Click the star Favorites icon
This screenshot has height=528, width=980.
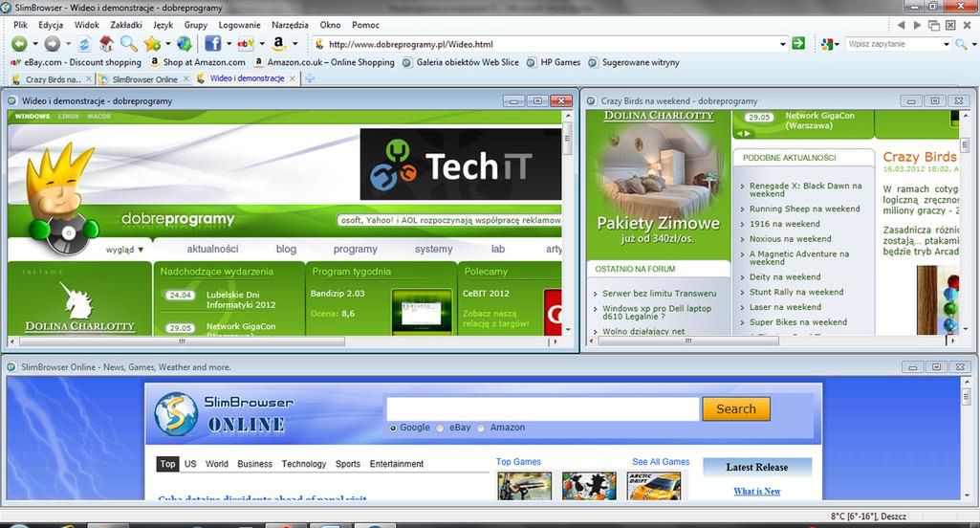click(x=153, y=44)
